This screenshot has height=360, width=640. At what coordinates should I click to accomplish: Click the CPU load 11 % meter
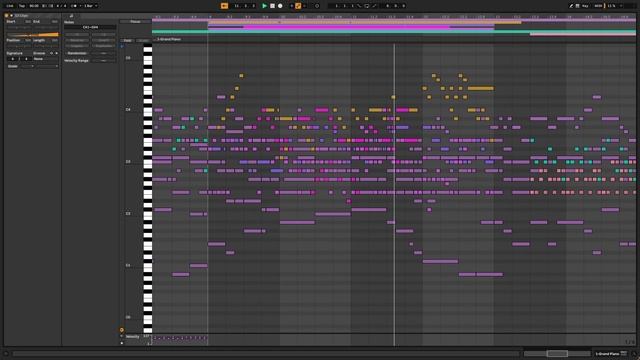click(x=611, y=6)
